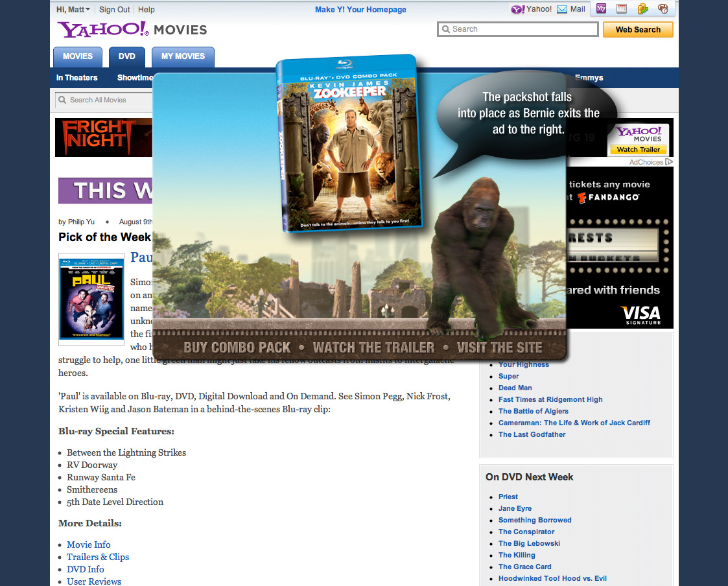The height and width of the screenshot is (586, 728).
Task: Click the Help link
Action: (147, 9)
